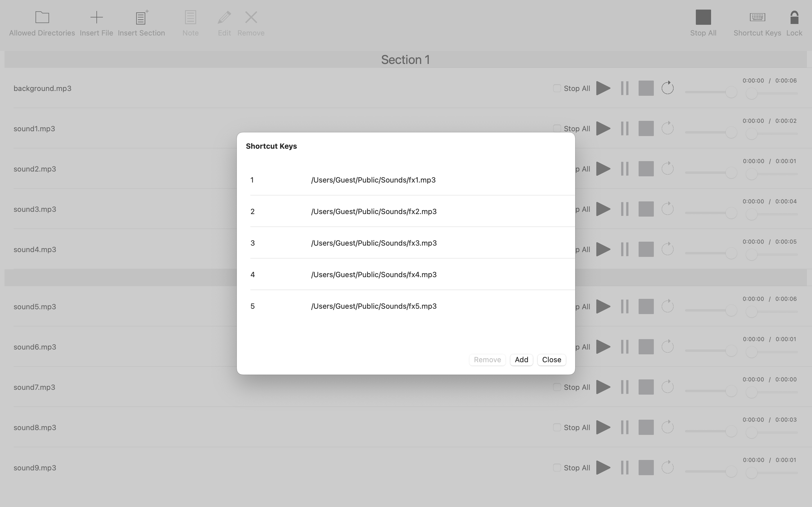Play background.mp3
This screenshot has height=507, width=812.
point(603,88)
